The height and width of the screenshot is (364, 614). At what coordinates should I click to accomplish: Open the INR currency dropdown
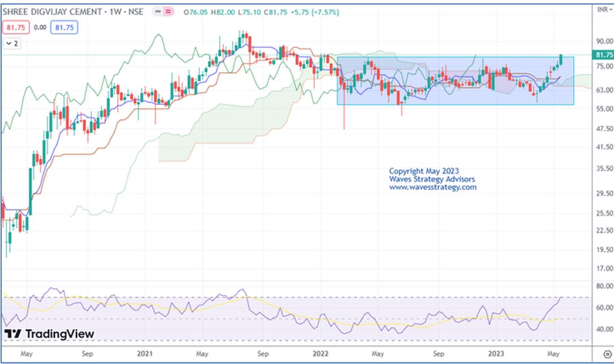point(605,9)
